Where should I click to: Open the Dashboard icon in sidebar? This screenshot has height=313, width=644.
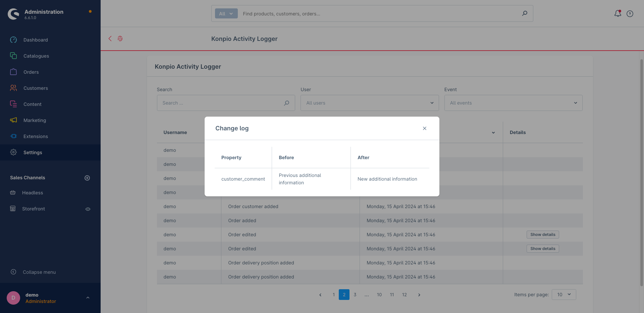pyautogui.click(x=13, y=40)
